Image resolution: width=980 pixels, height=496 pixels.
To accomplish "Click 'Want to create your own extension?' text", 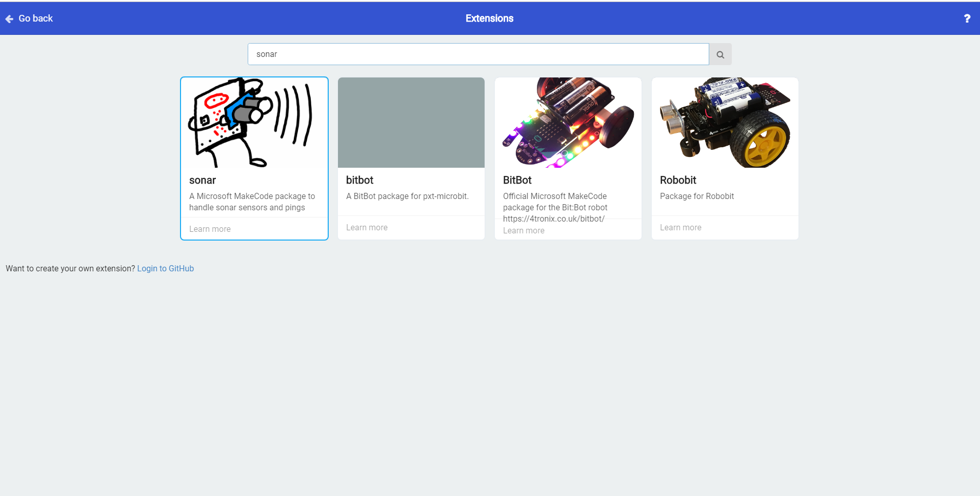I will coord(70,269).
